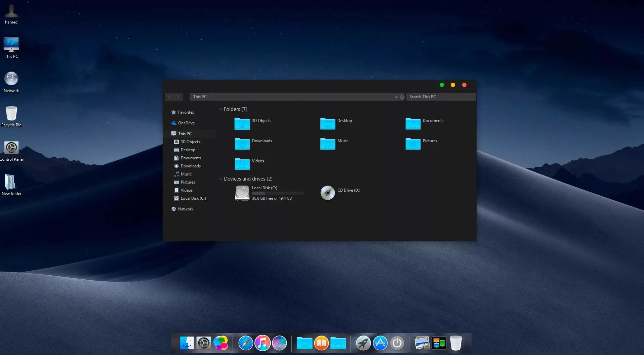Select the CD Drive (D:) item

point(340,193)
